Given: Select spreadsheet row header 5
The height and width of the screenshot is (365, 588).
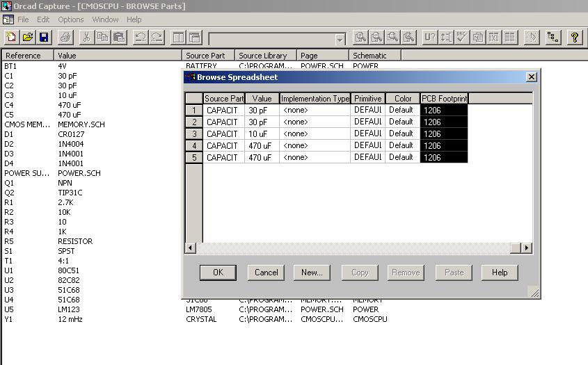Looking at the screenshot, I should pos(194,157).
